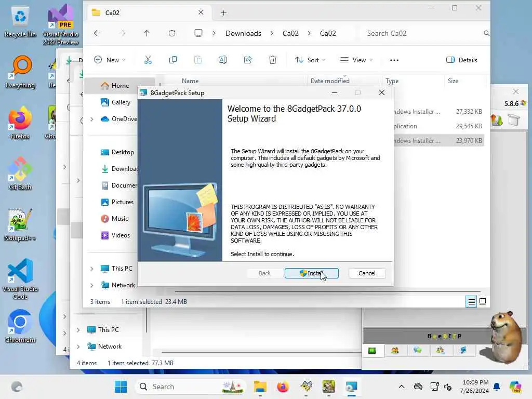Open the Everything search desktop icon
This screenshot has height=399, width=532.
[x=20, y=72]
